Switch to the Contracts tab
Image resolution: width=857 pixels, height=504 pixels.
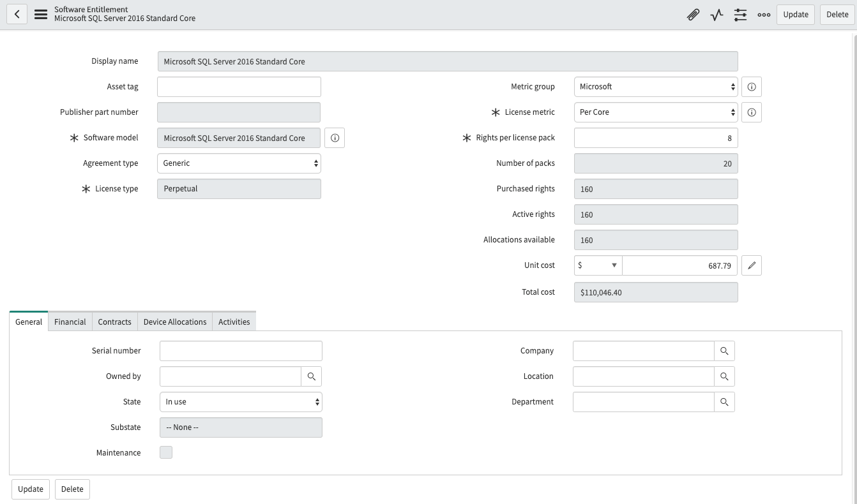pyautogui.click(x=115, y=322)
